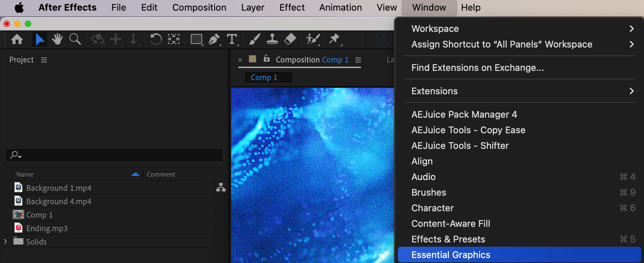Open Assign Shortcut to All Panels Workspace submenu
Image resolution: width=644 pixels, height=263 pixels.
[519, 44]
